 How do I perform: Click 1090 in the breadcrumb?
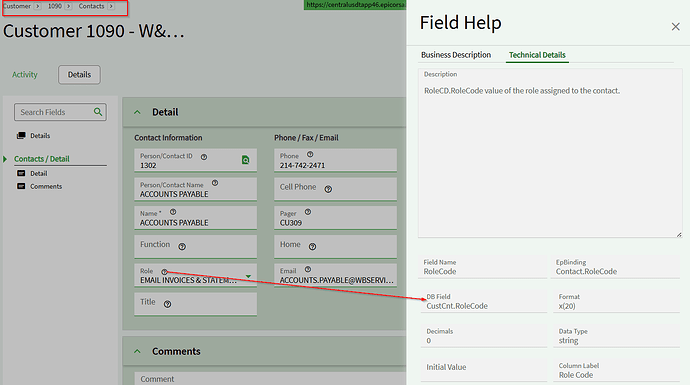[x=55, y=6]
